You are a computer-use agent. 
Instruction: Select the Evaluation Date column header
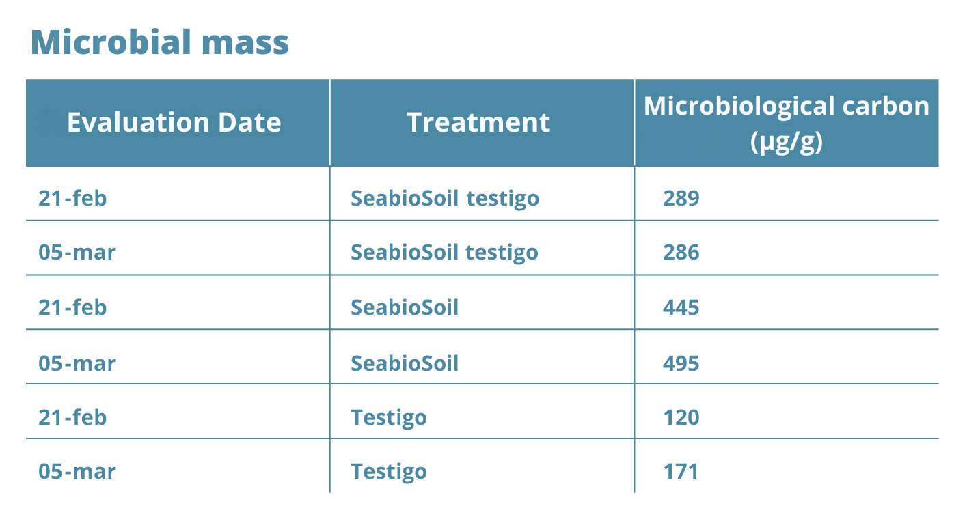click(x=174, y=123)
